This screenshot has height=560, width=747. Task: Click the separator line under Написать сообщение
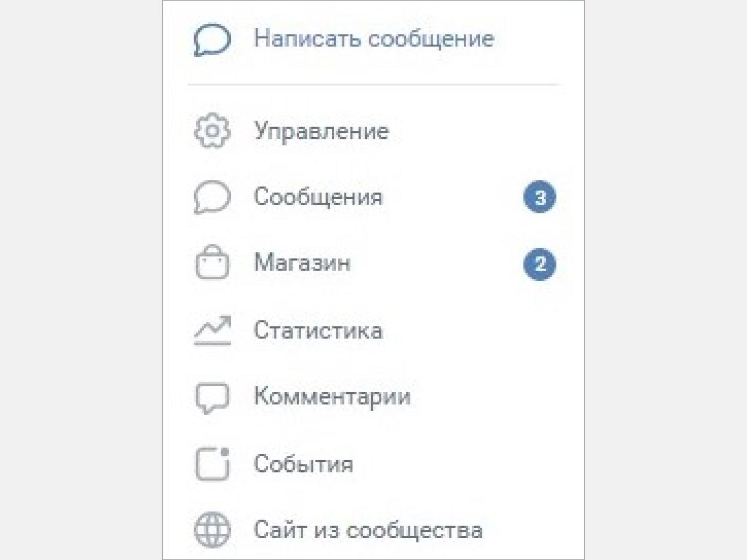pos(373,85)
